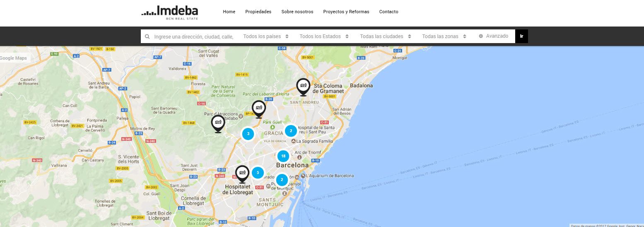Open the Avanzado advanced search options
The image size is (644, 227).
click(x=493, y=36)
